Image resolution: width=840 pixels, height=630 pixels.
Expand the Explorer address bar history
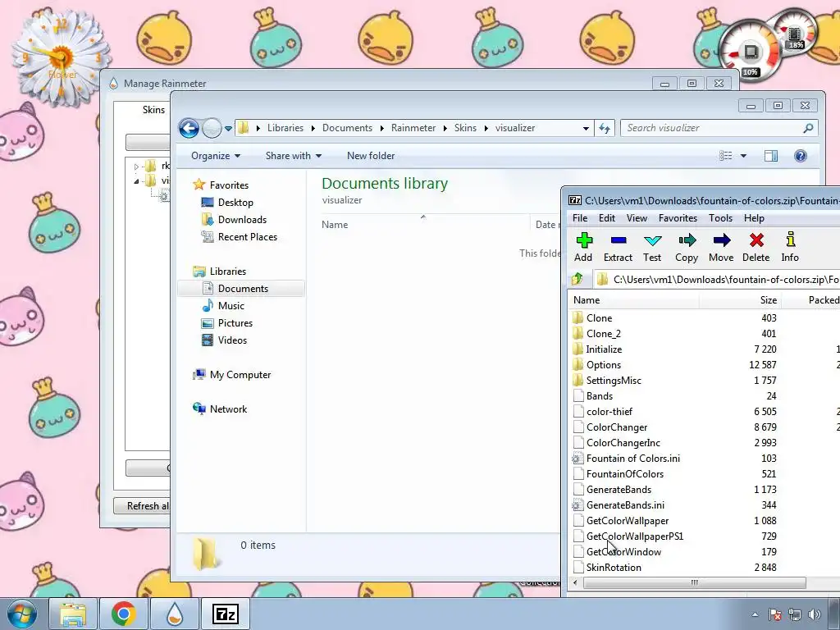(x=586, y=128)
